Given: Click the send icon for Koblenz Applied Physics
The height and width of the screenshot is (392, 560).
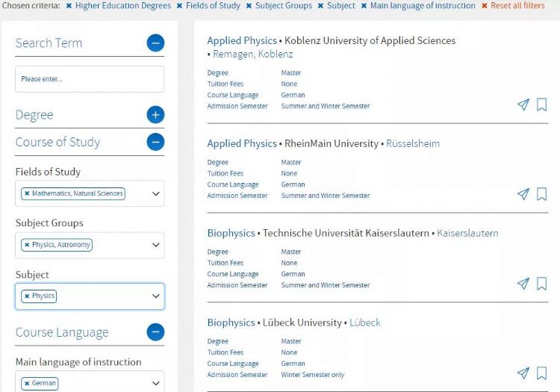Looking at the screenshot, I should [523, 105].
